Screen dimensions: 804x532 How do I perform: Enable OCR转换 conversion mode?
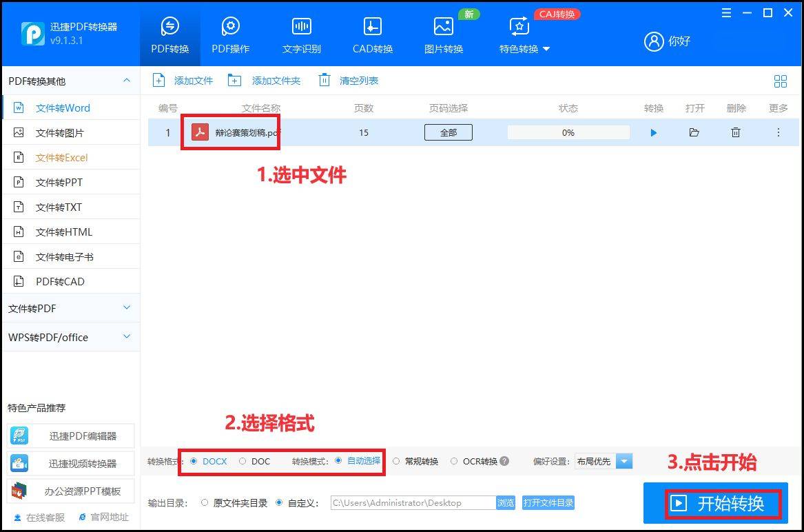pos(454,461)
